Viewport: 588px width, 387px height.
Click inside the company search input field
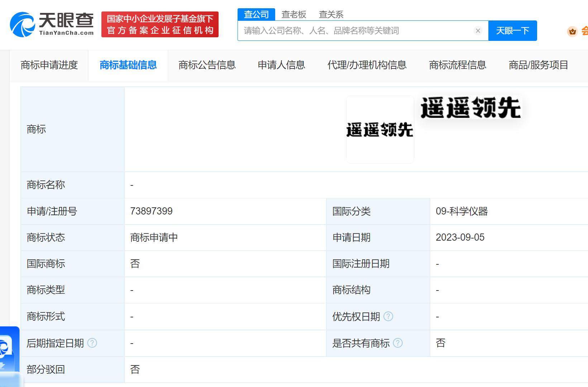[x=358, y=30]
